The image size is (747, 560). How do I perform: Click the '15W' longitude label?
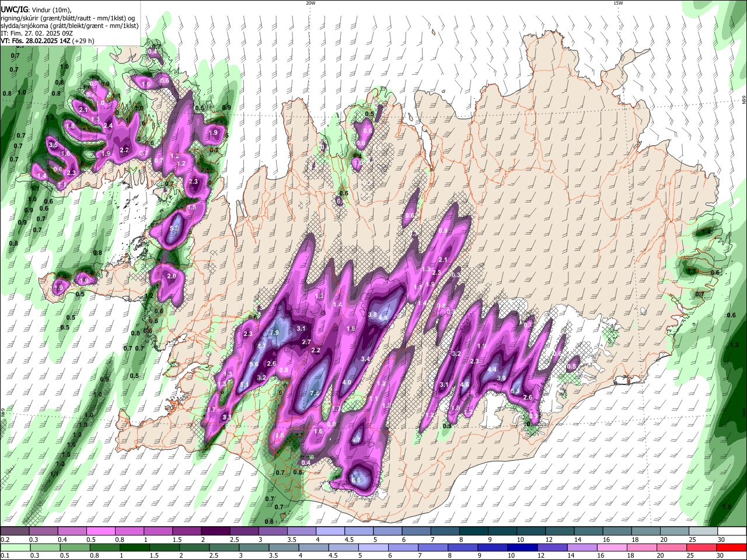point(618,3)
